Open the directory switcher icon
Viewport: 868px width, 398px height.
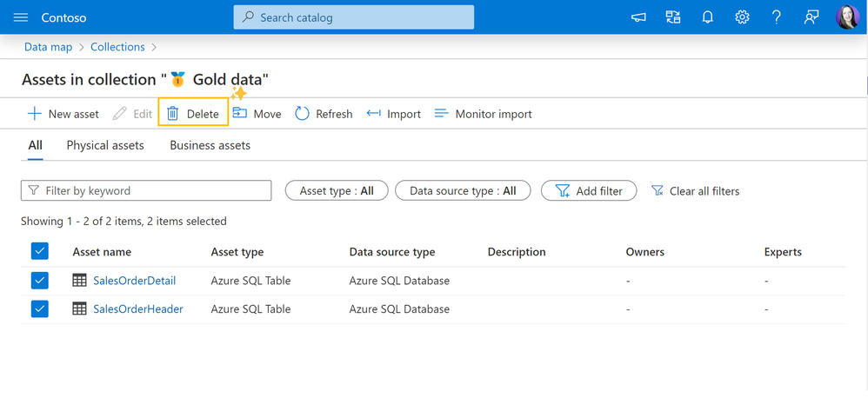pos(673,17)
